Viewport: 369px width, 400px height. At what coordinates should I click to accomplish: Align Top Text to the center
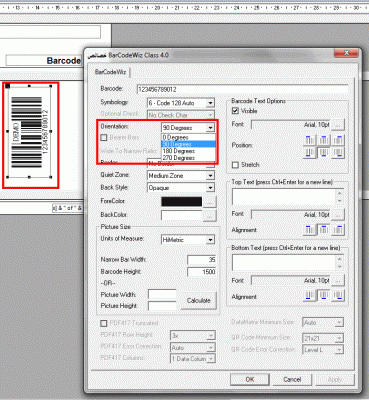(x=324, y=230)
